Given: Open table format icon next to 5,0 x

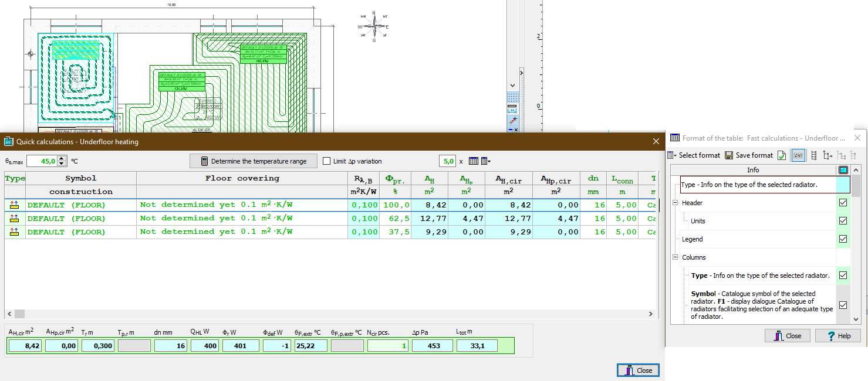Looking at the screenshot, I should click(x=474, y=161).
